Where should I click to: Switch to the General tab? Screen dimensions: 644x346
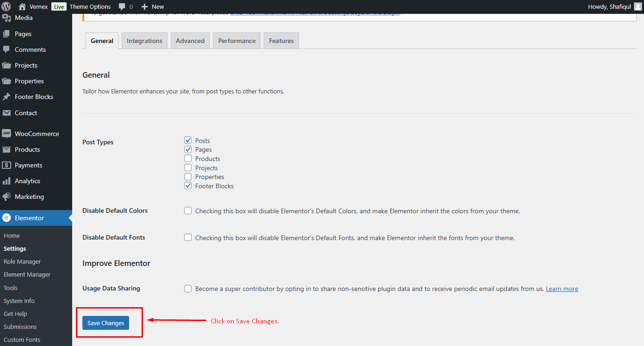[x=102, y=41]
